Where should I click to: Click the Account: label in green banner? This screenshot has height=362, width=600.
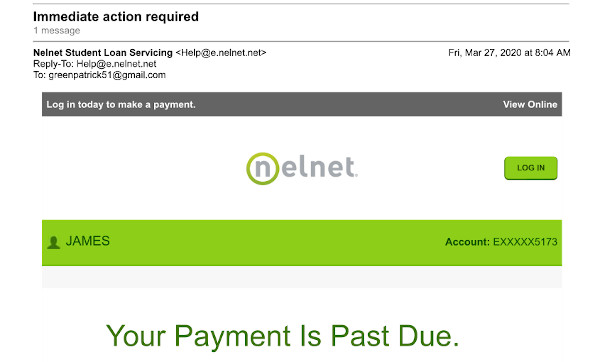pyautogui.click(x=467, y=242)
